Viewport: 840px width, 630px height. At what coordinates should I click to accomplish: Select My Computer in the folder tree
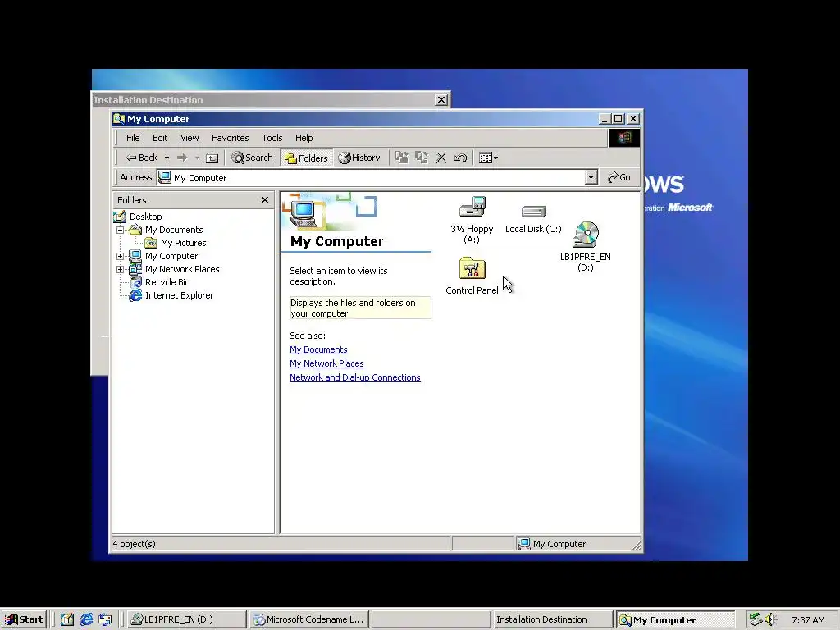[x=171, y=256]
